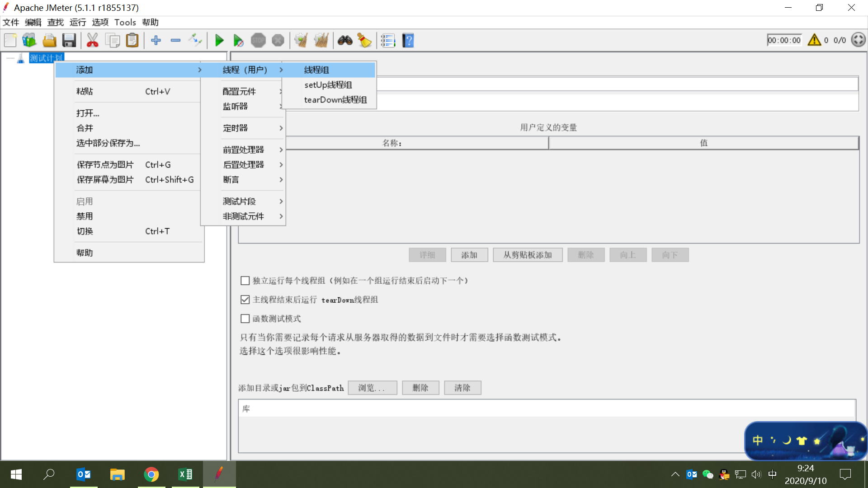
Task: Click the Function Helper list icon
Action: (388, 41)
